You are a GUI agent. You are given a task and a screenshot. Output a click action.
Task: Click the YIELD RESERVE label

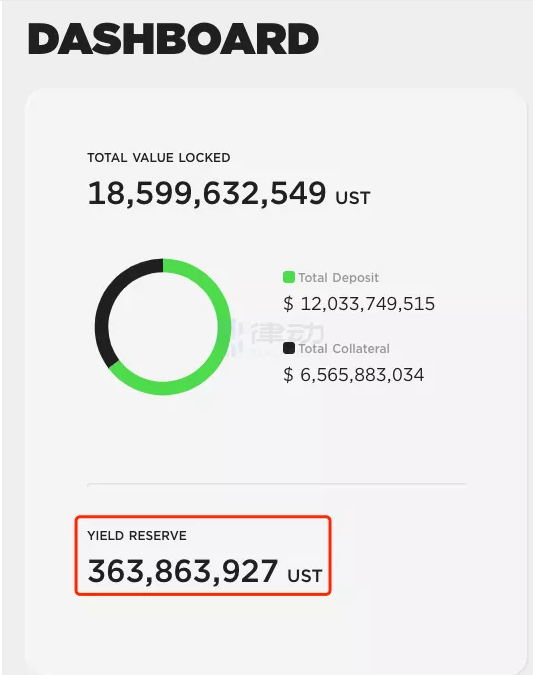tap(137, 536)
